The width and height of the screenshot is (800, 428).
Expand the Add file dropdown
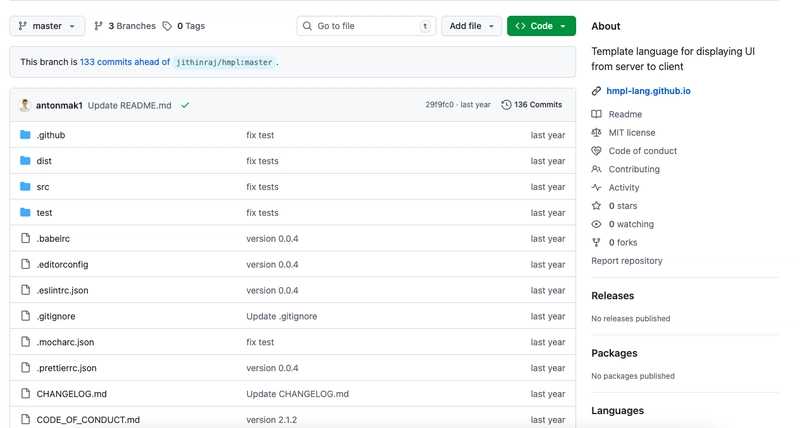(x=471, y=26)
